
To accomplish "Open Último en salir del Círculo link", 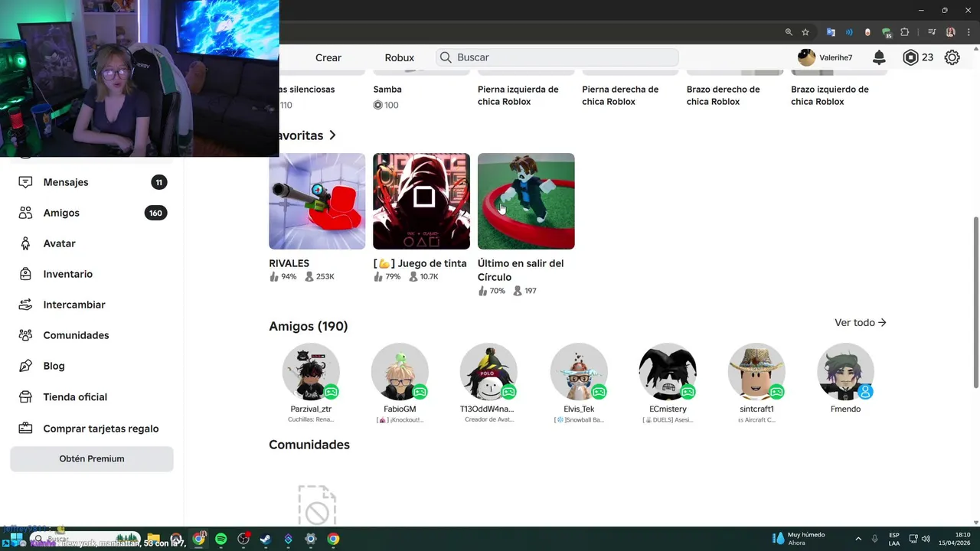I will coord(521,270).
